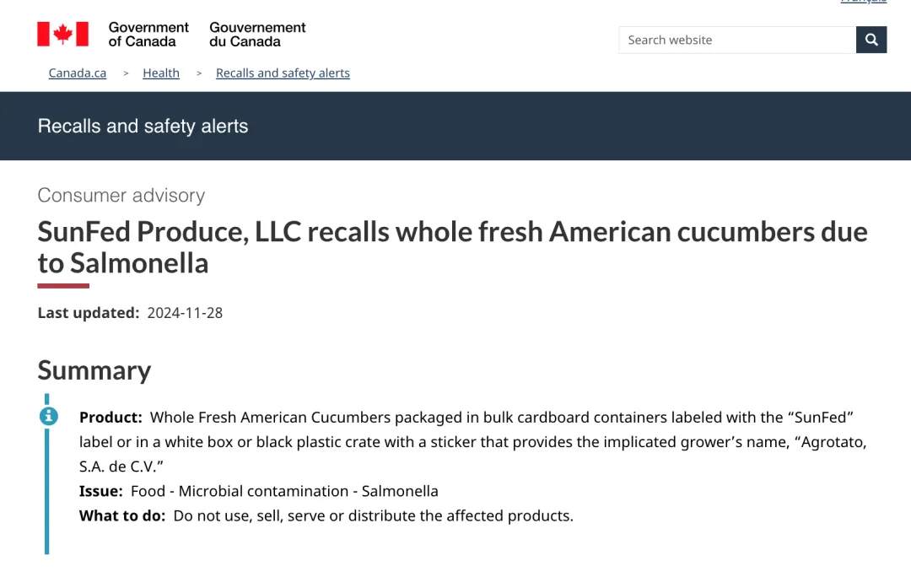The width and height of the screenshot is (911, 588).
Task: Click the Consumer advisory label
Action: coord(121,195)
